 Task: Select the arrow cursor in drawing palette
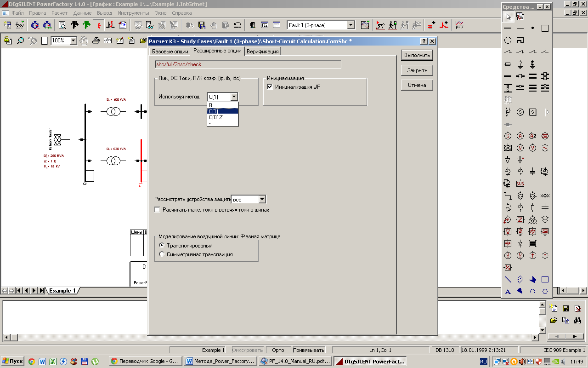tap(508, 17)
